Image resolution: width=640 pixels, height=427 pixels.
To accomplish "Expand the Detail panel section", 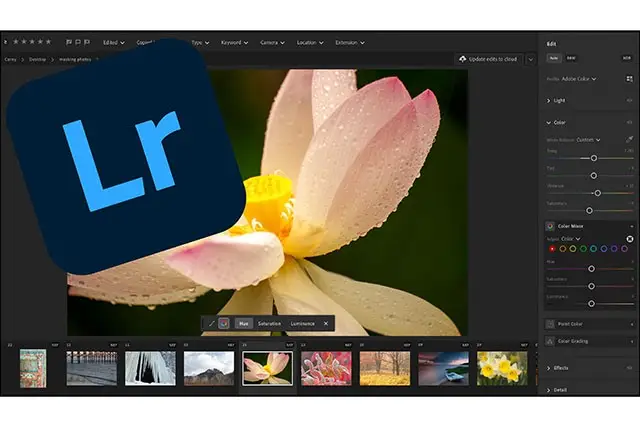I will point(549,390).
